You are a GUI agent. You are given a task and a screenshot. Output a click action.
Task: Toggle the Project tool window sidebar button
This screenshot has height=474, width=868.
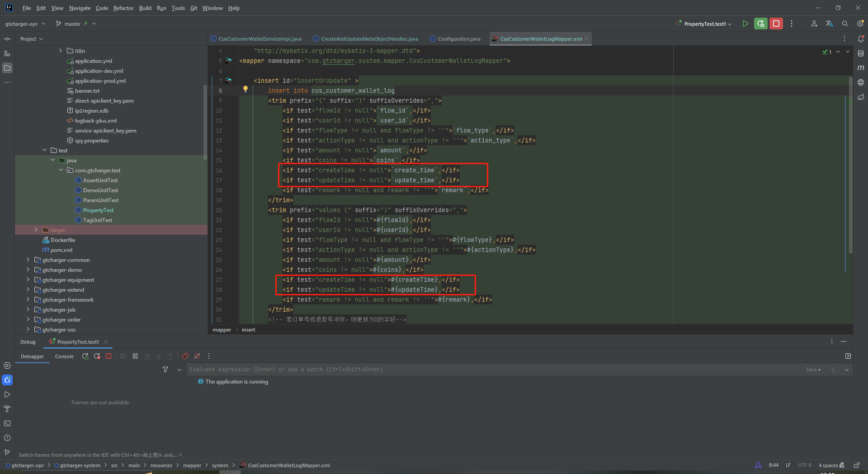tap(7, 68)
